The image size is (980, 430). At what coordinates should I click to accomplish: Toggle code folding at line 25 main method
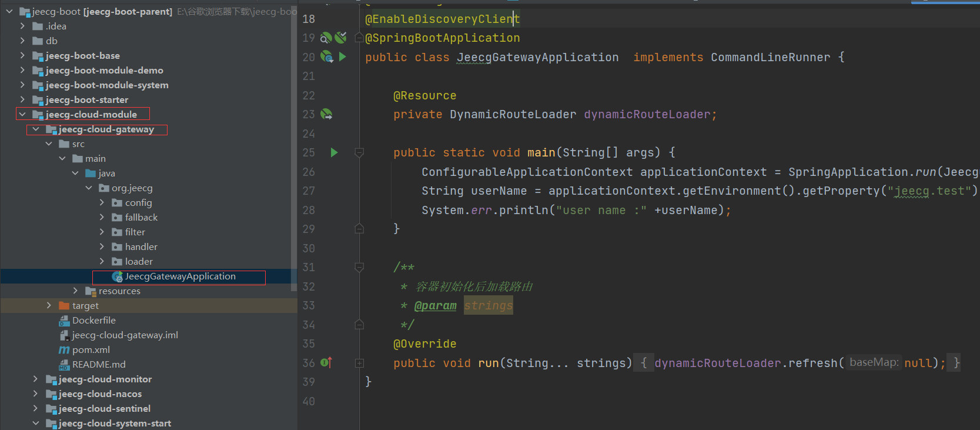coord(359,153)
